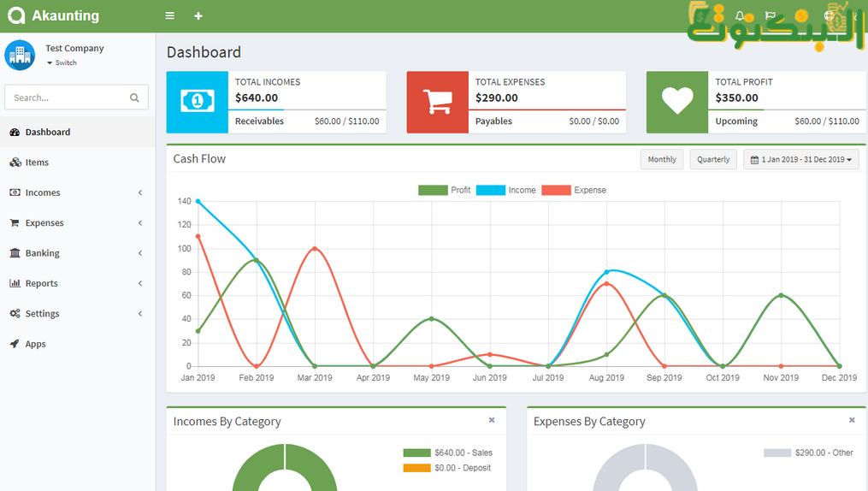Click the flag icon in header
868x491 pixels.
pyautogui.click(x=770, y=16)
